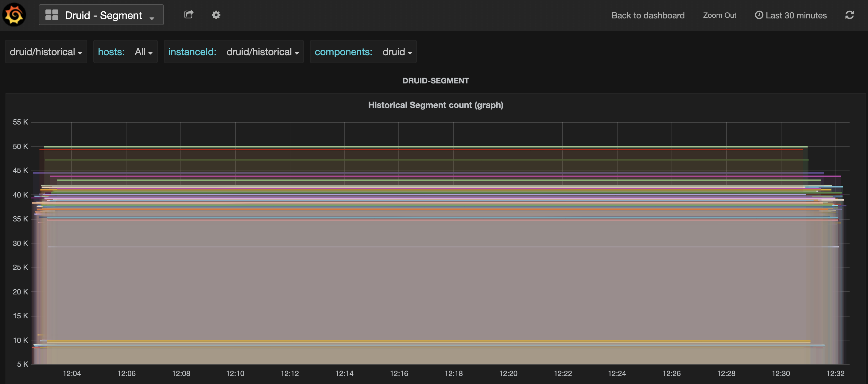The height and width of the screenshot is (384, 868).
Task: Click the refresh dashboard icon
Action: (850, 15)
